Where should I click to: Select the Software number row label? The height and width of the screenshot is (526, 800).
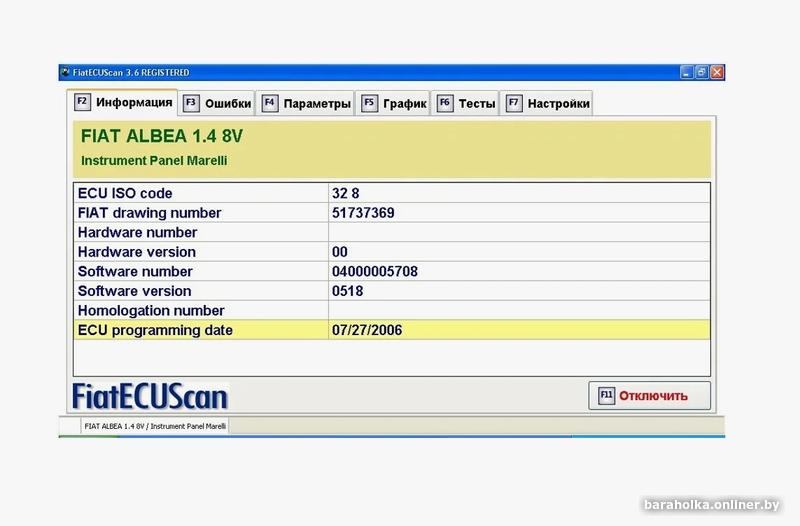point(135,271)
